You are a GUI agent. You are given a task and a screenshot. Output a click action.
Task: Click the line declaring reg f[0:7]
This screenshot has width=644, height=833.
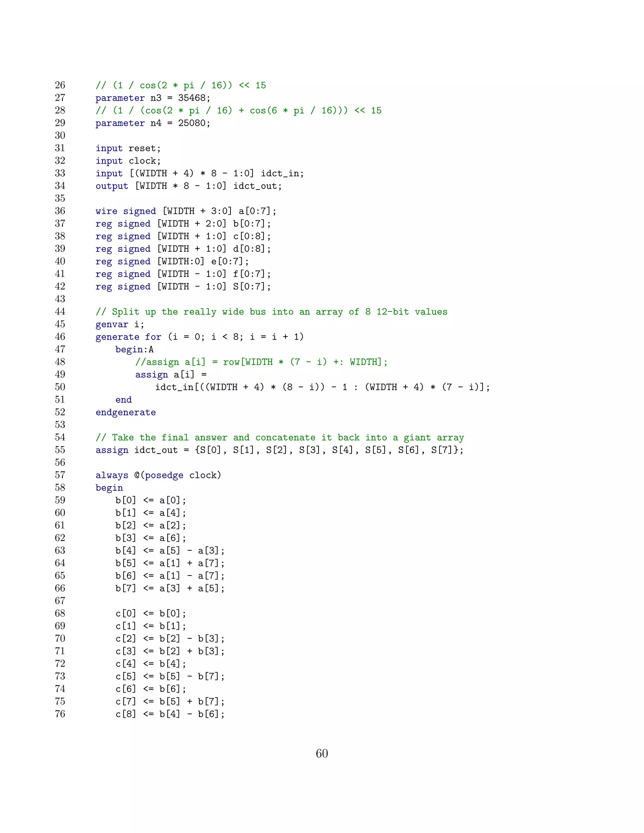pos(183,274)
